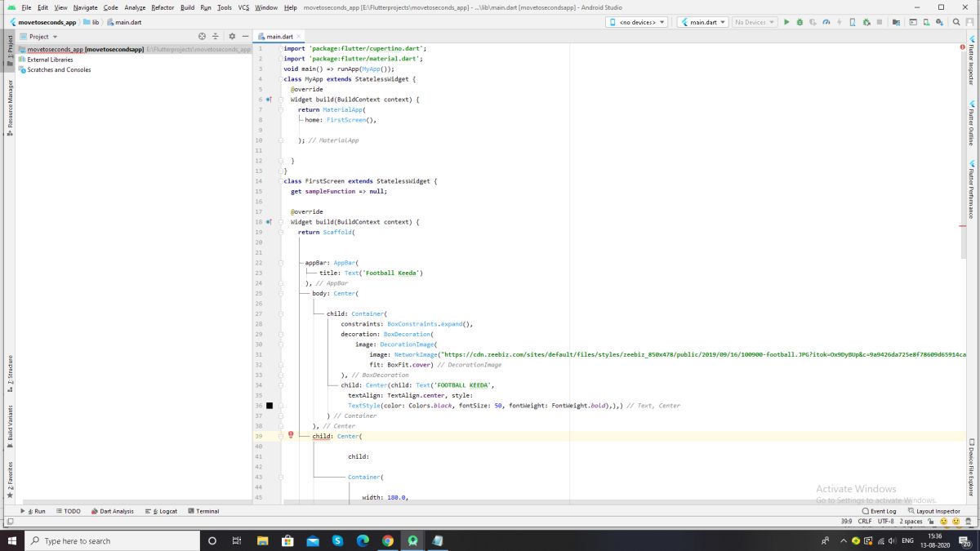Open the main.dart run configuration dropdown
This screenshot has width=980, height=551.
pyautogui.click(x=702, y=22)
